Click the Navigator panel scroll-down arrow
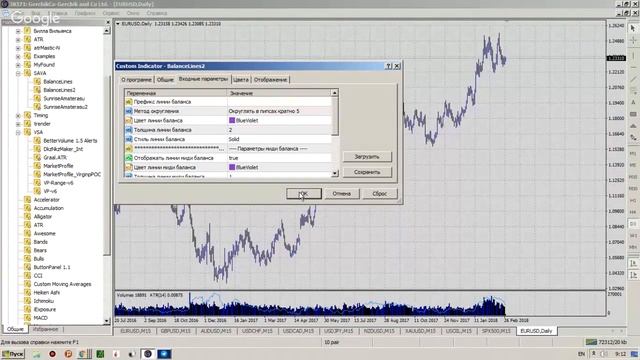This screenshot has height=360, width=640. (107, 321)
